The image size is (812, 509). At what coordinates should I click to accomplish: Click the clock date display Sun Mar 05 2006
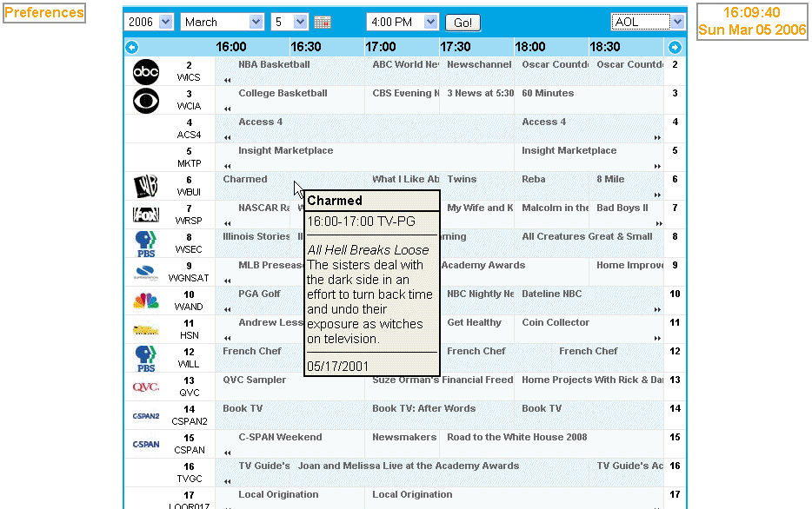752,30
